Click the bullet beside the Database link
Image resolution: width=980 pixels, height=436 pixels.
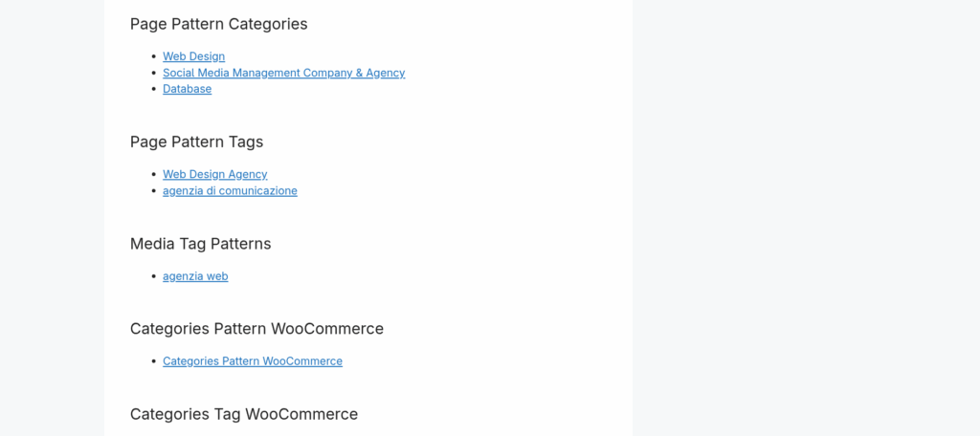pyautogui.click(x=154, y=89)
